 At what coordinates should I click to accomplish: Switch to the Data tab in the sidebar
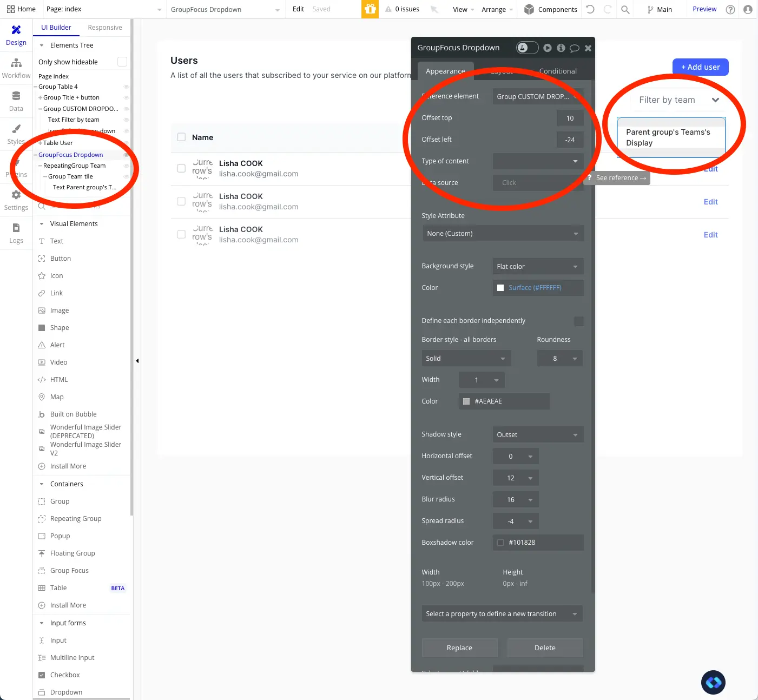16,101
